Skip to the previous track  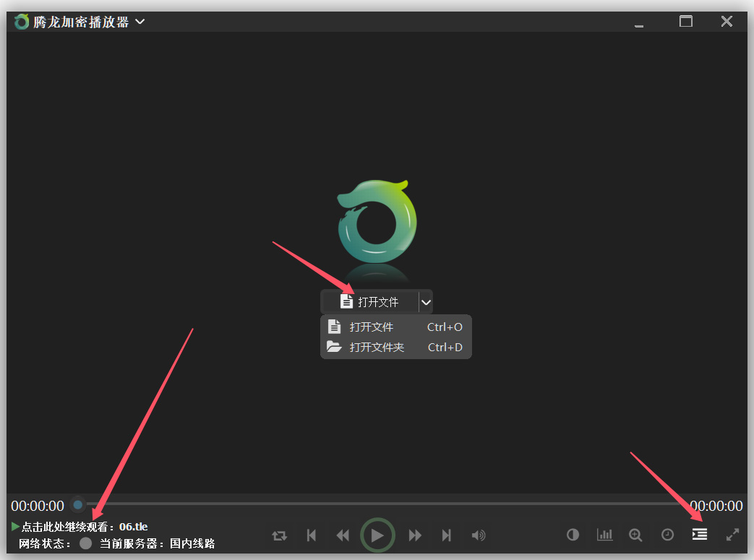click(x=312, y=535)
